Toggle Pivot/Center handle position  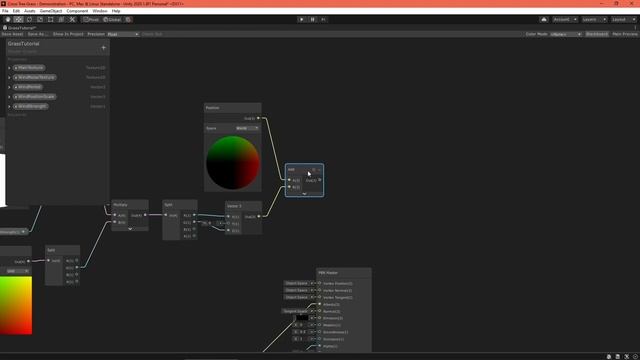click(91, 20)
